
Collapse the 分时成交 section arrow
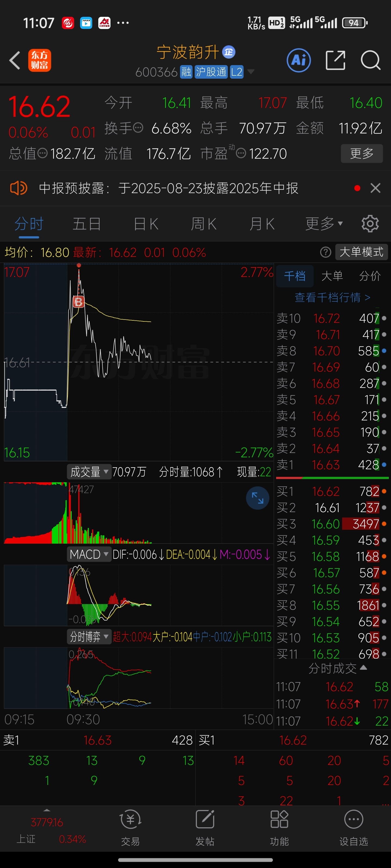pos(363,668)
